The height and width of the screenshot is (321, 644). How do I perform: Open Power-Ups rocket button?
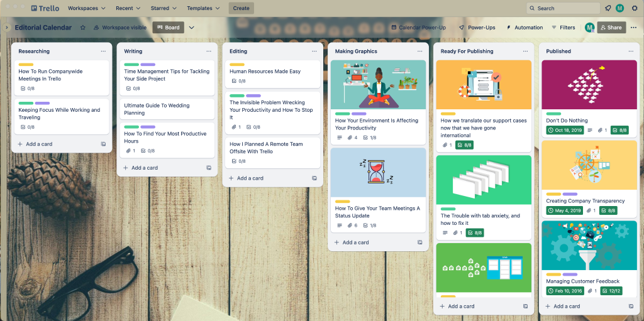coord(477,28)
